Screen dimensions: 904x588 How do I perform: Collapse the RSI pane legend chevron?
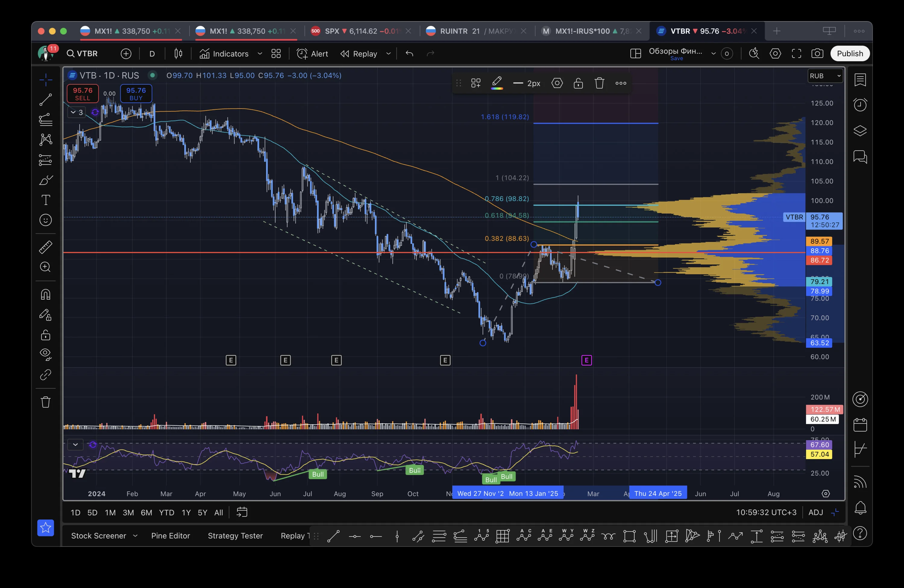point(76,445)
